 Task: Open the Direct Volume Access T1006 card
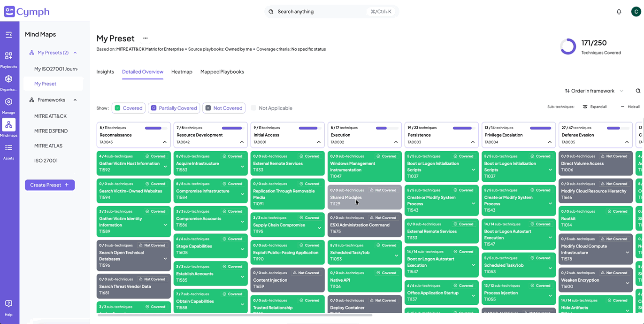click(x=596, y=163)
